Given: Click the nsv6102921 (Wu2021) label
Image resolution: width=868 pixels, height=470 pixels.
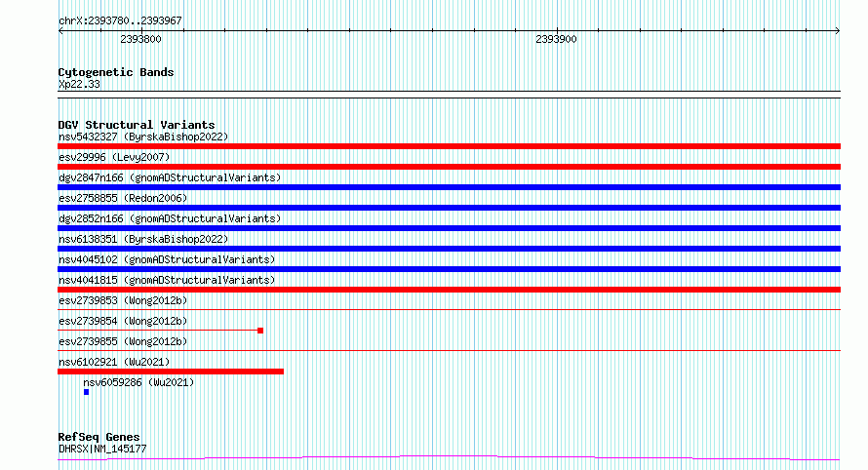Looking at the screenshot, I should [x=114, y=362].
